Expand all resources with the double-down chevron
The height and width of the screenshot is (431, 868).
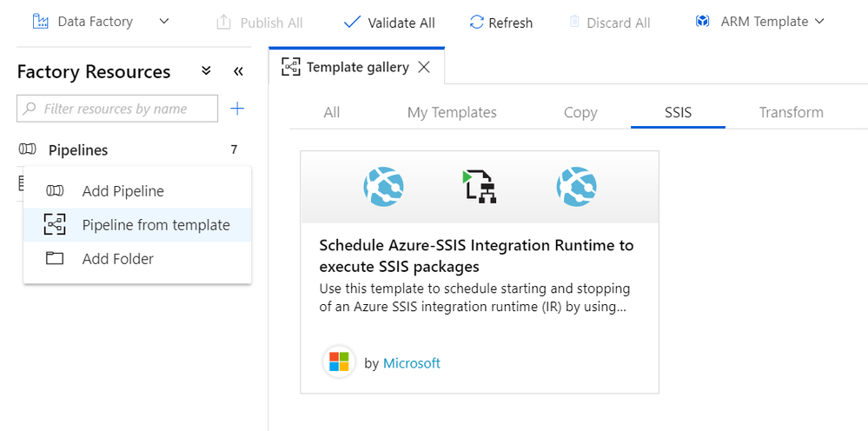pyautogui.click(x=206, y=71)
